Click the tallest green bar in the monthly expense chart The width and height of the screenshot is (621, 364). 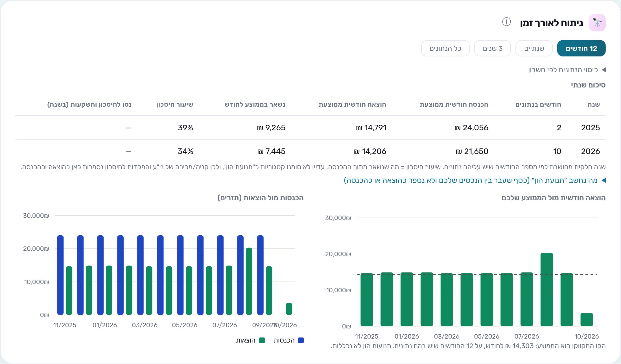point(547,290)
